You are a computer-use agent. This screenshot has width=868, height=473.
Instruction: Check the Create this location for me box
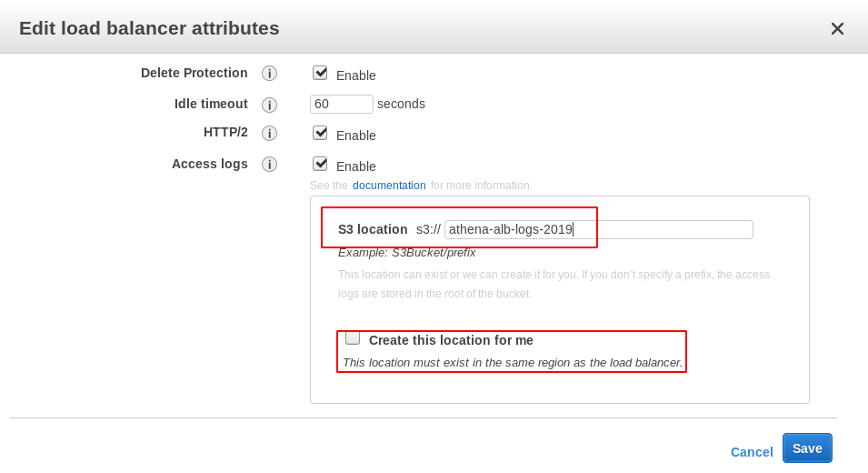[353, 338]
